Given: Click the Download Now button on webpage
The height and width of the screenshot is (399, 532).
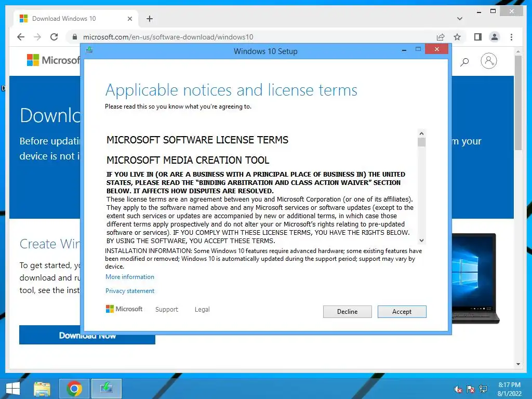Looking at the screenshot, I should pos(87,335).
